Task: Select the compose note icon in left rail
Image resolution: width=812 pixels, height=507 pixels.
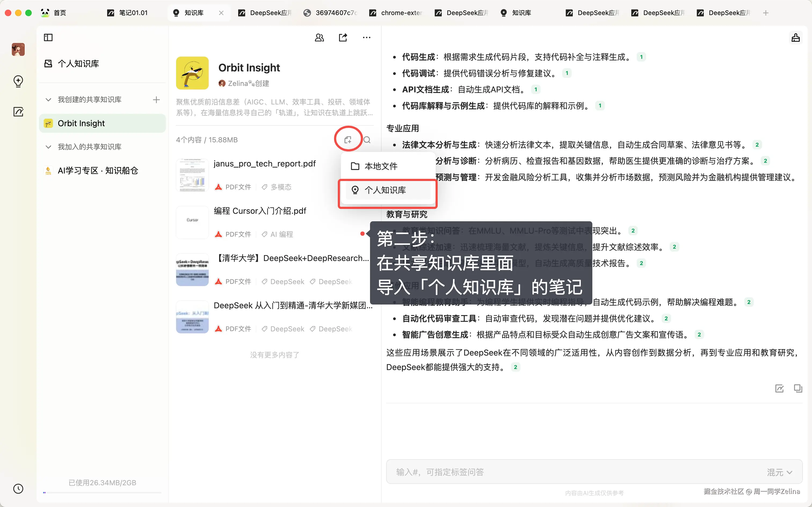Action: pos(18,112)
